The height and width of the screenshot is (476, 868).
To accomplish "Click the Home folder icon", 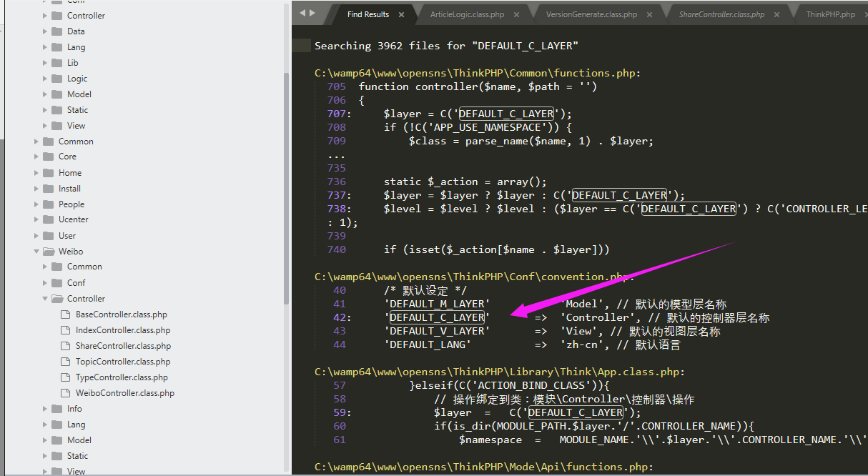I will click(x=48, y=173).
